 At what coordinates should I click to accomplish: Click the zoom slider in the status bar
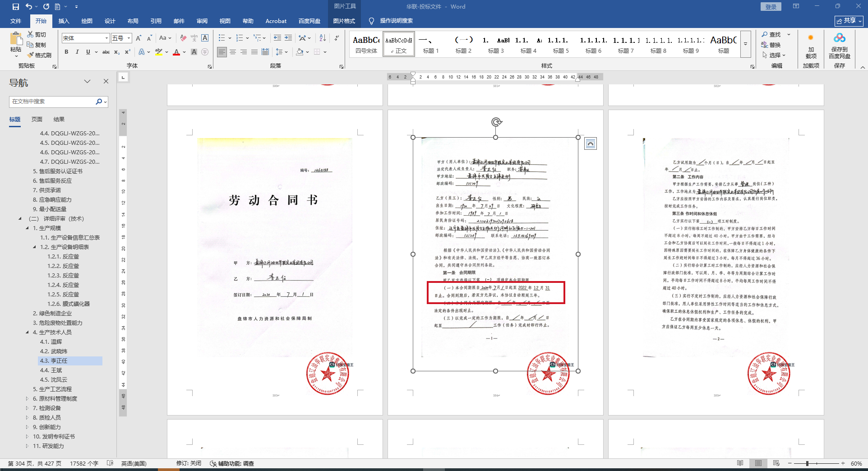click(x=816, y=463)
